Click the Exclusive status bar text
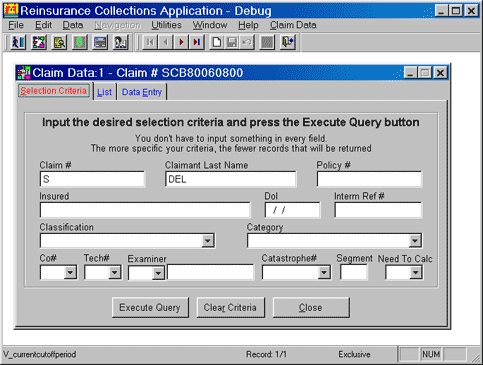483x365 pixels. pos(354,354)
